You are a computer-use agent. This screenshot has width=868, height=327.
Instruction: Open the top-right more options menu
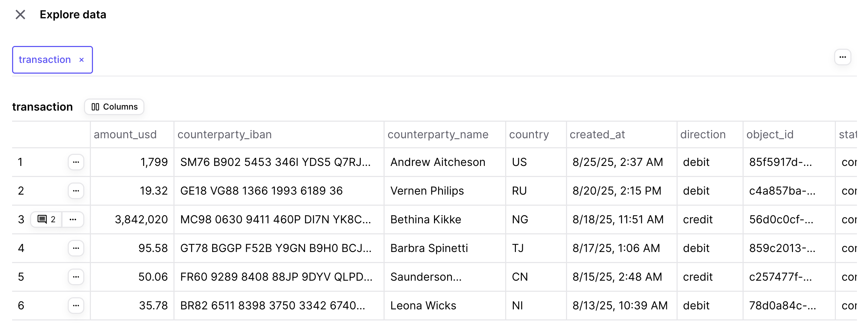pos(842,57)
